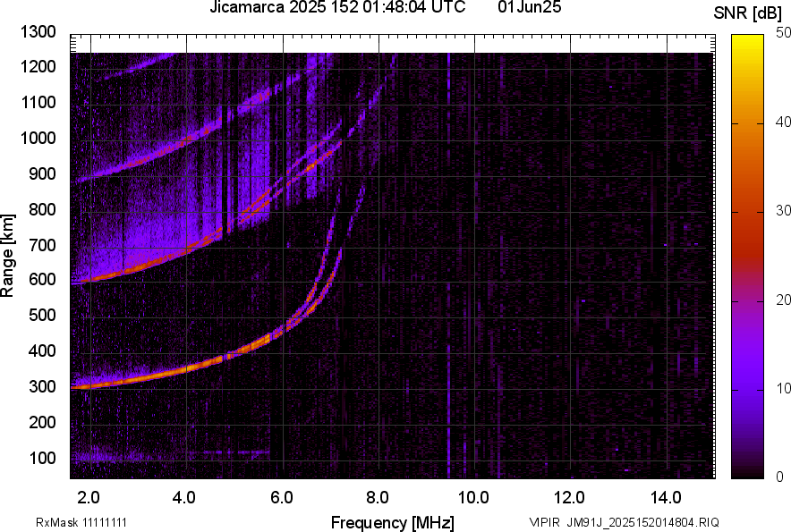The width and height of the screenshot is (791, 532).
Task: Click the second-hop trace at 600 km, 2 MHz
Action: click(x=90, y=280)
